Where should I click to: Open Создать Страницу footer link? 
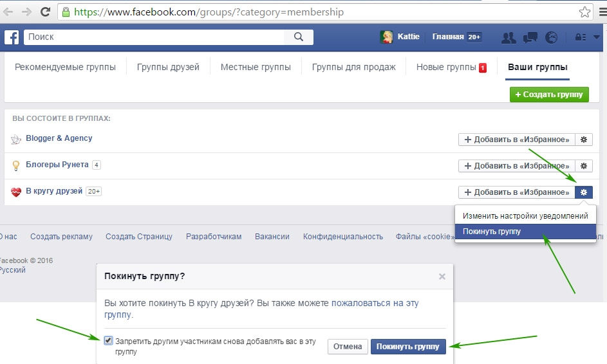(x=139, y=237)
